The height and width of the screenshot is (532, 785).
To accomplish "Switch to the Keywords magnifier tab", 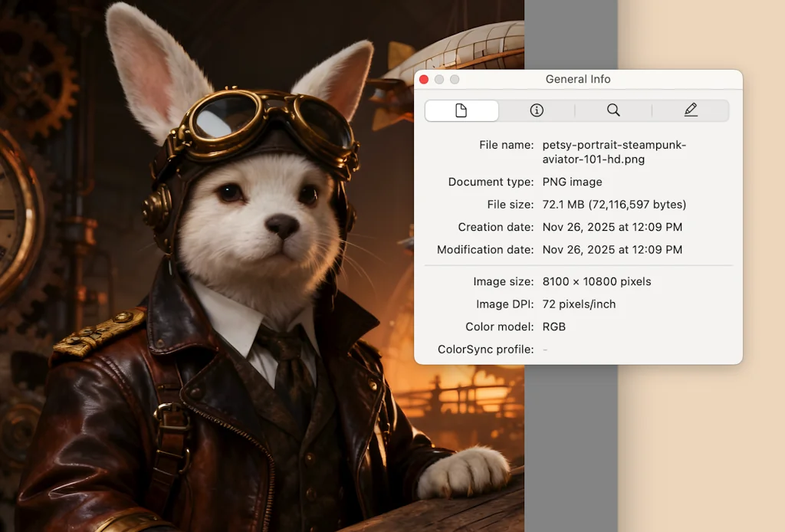I will coord(613,110).
